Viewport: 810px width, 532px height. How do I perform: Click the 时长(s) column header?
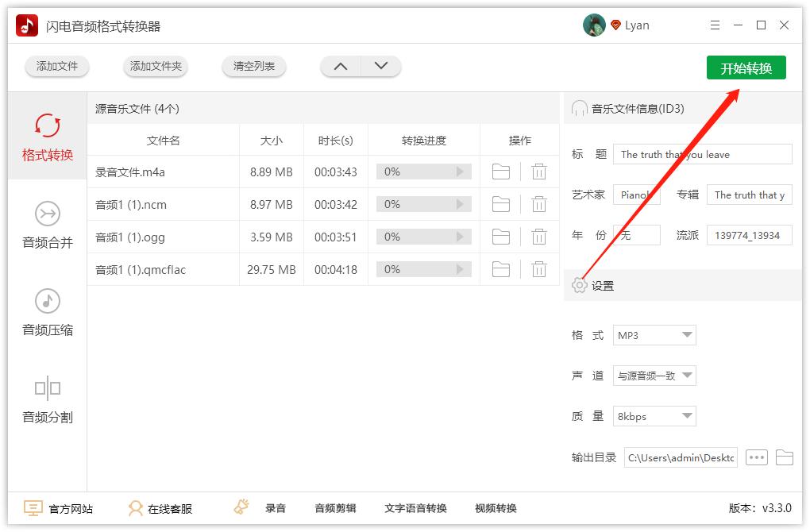336,141
